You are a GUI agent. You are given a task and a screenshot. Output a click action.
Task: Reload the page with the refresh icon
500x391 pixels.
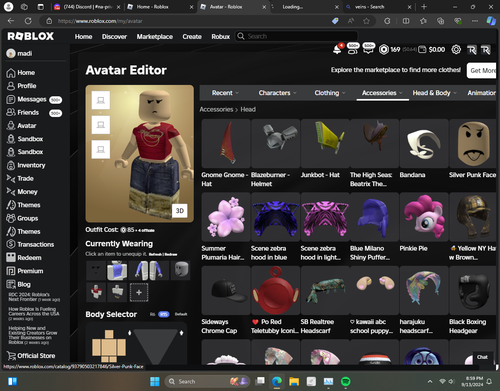[x=28, y=21]
